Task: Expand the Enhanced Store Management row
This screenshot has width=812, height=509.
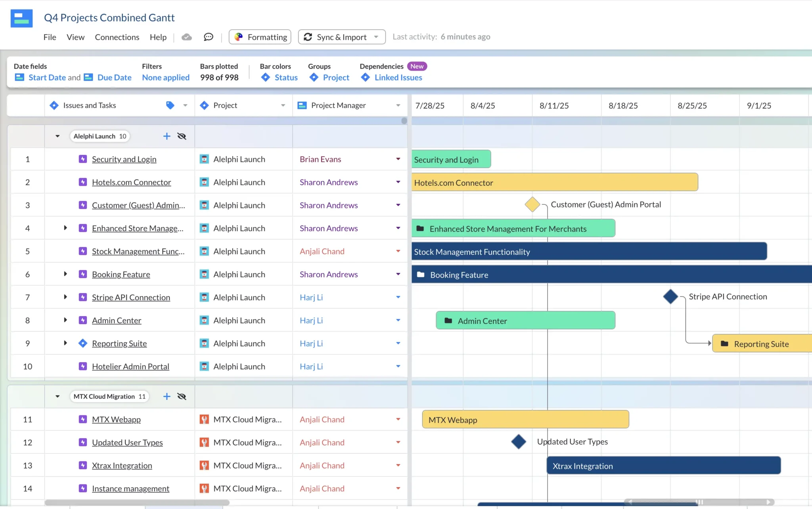Action: [x=65, y=228]
